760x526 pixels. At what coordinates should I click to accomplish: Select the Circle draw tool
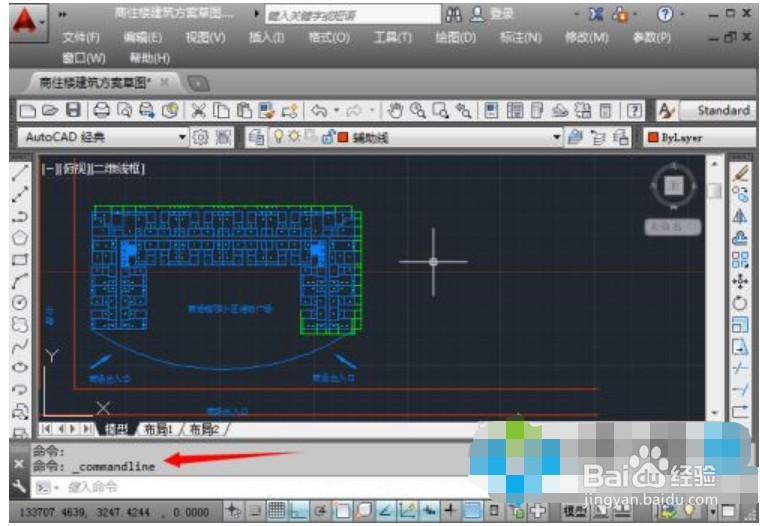pos(20,303)
